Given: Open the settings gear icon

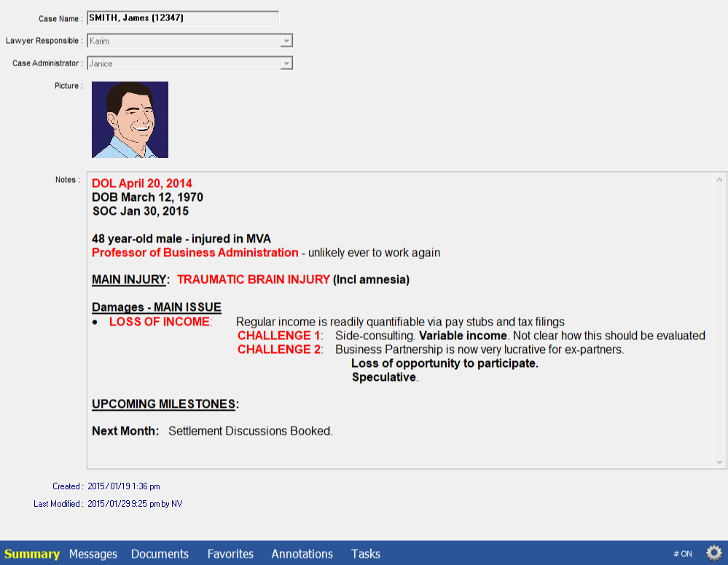Looking at the screenshot, I should coord(714,553).
